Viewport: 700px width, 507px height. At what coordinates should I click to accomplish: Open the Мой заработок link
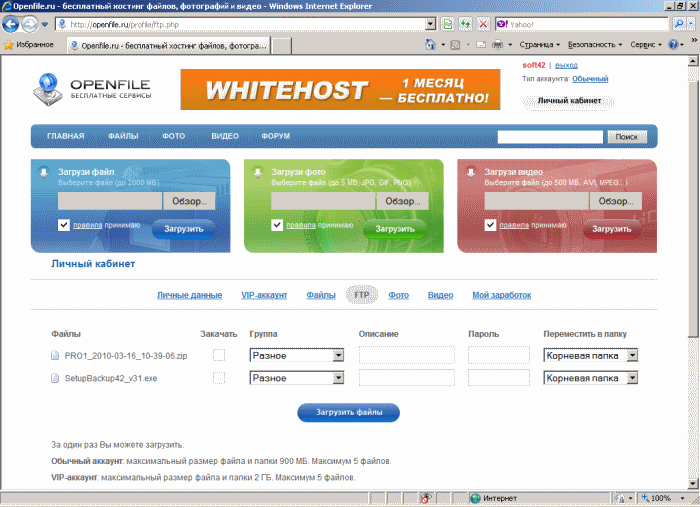(x=502, y=295)
